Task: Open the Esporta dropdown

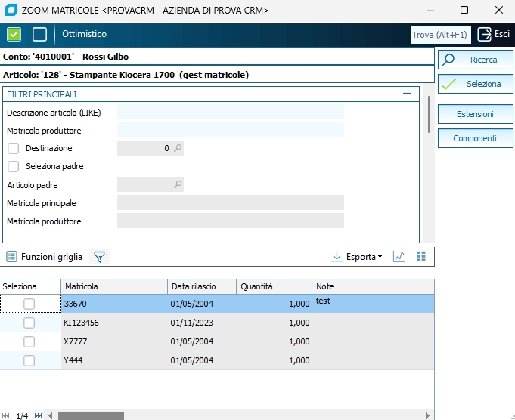Action: (x=357, y=257)
